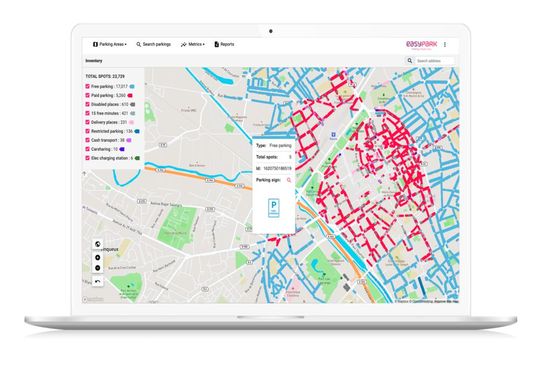Viewport: 540px width, 366px height.
Task: Toggle the Elec charging station checkbox
Action: [87, 158]
